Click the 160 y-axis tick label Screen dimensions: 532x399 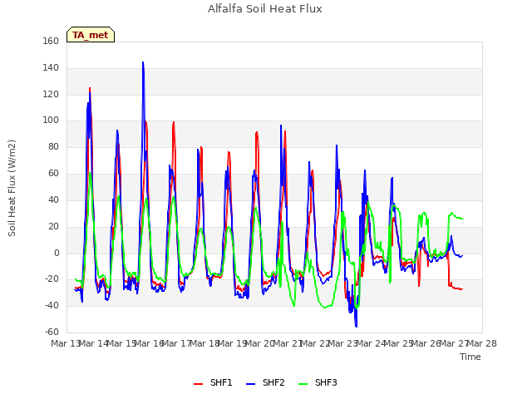(51, 41)
